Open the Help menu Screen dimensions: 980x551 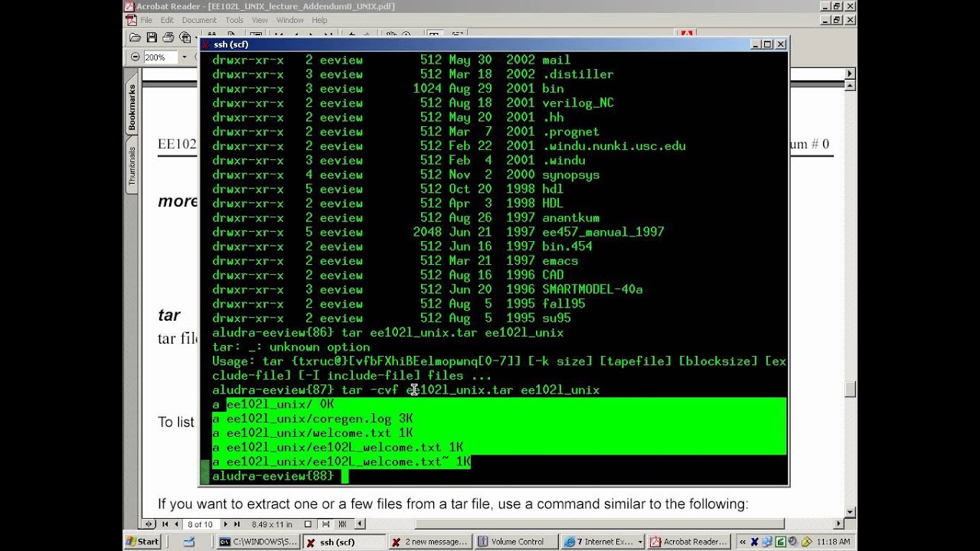319,20
